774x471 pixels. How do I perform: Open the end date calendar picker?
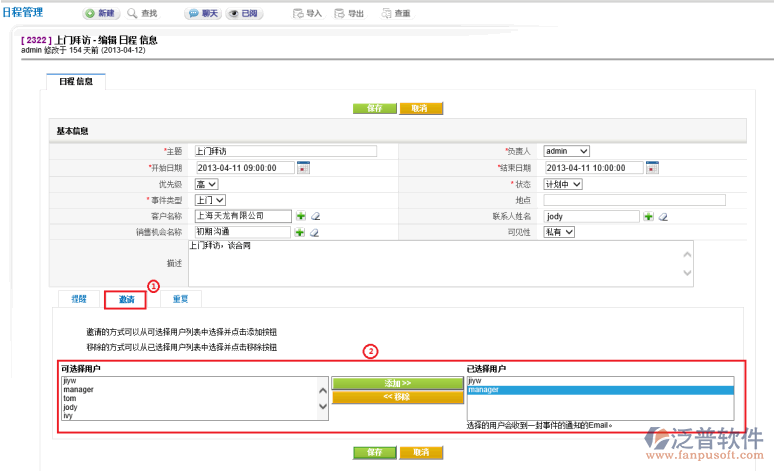(652, 168)
